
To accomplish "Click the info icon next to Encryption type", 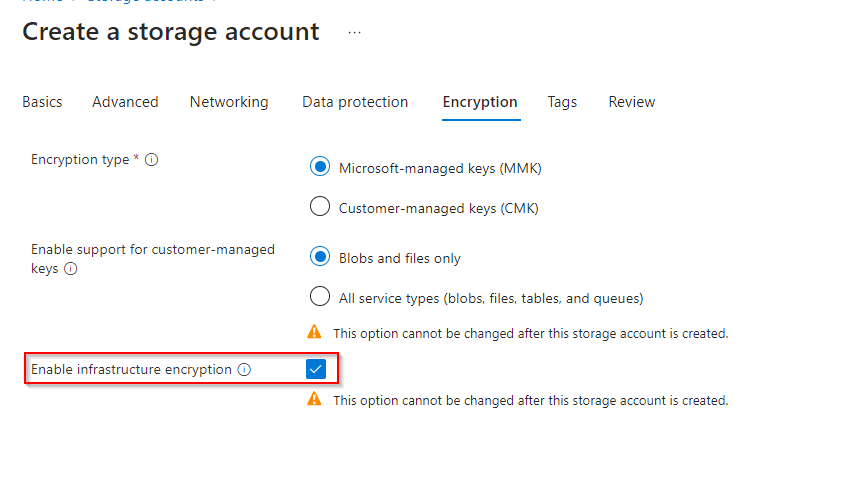I will [152, 160].
